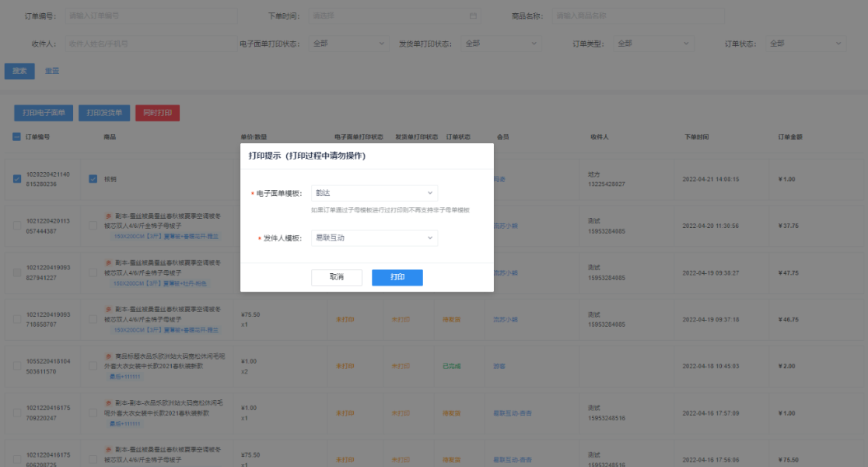Viewport: 868px width, 467px height.
Task: Click the 多 badge on order 503611570's product
Action: [108, 356]
